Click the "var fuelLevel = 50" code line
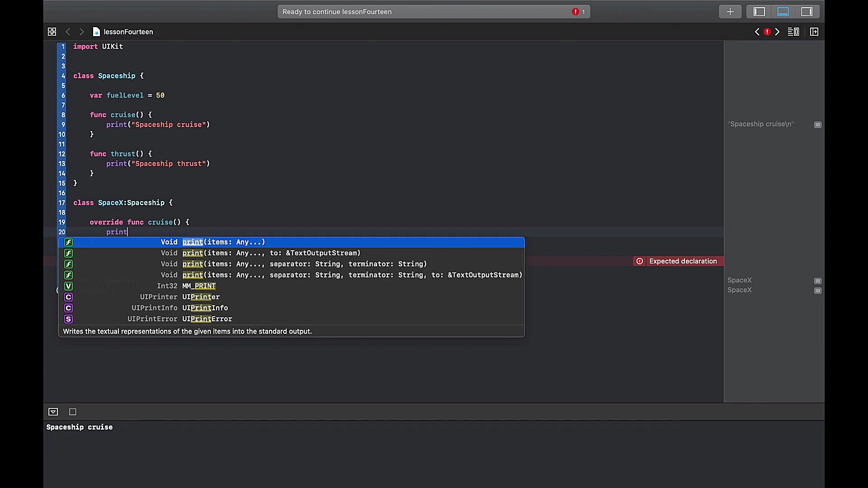Image resolution: width=868 pixels, height=488 pixels. pos(127,95)
